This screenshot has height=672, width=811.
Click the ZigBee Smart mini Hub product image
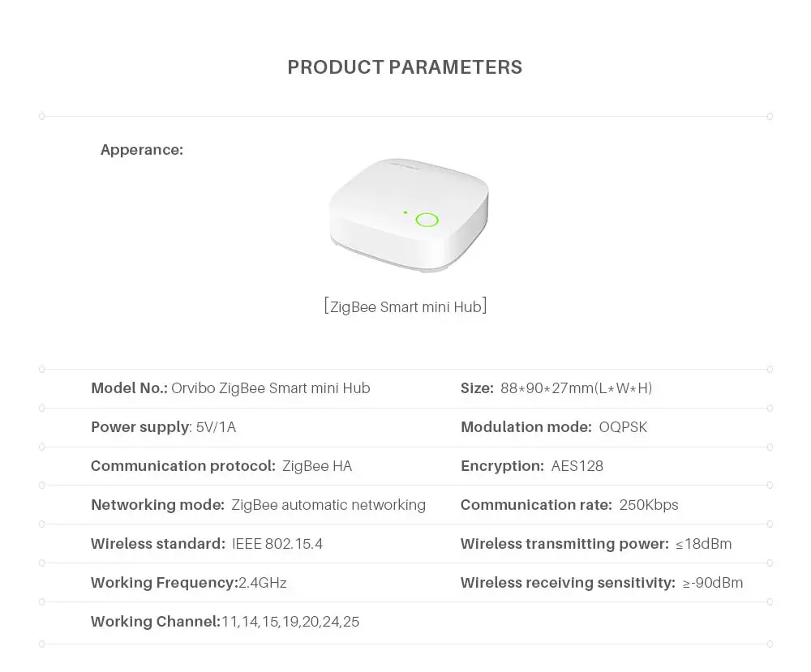pos(409,215)
